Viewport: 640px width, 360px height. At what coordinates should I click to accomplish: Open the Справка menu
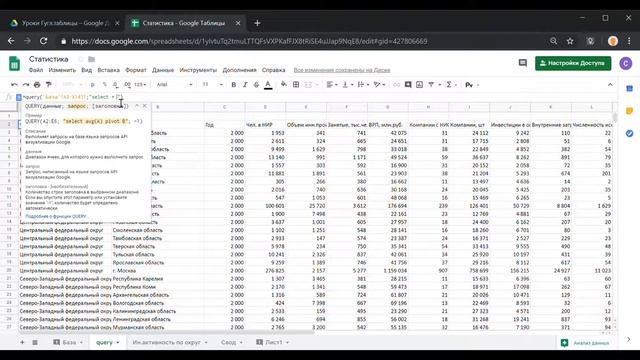(273, 70)
